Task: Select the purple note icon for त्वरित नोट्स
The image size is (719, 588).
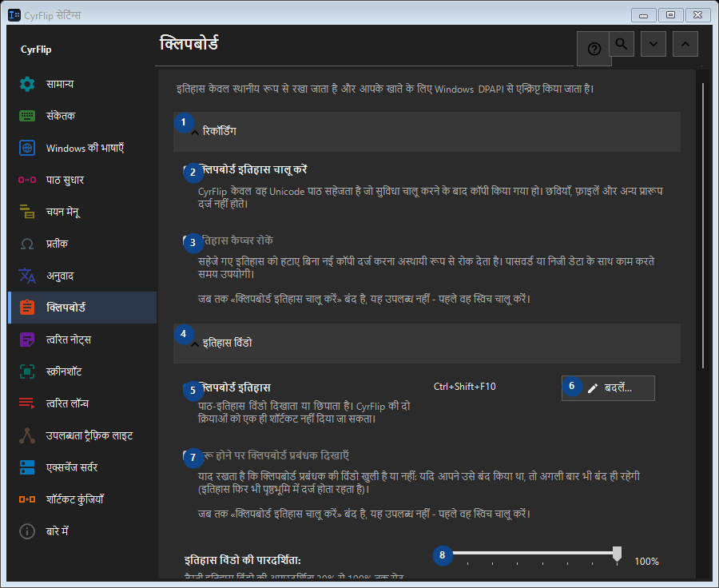Action: point(27,340)
